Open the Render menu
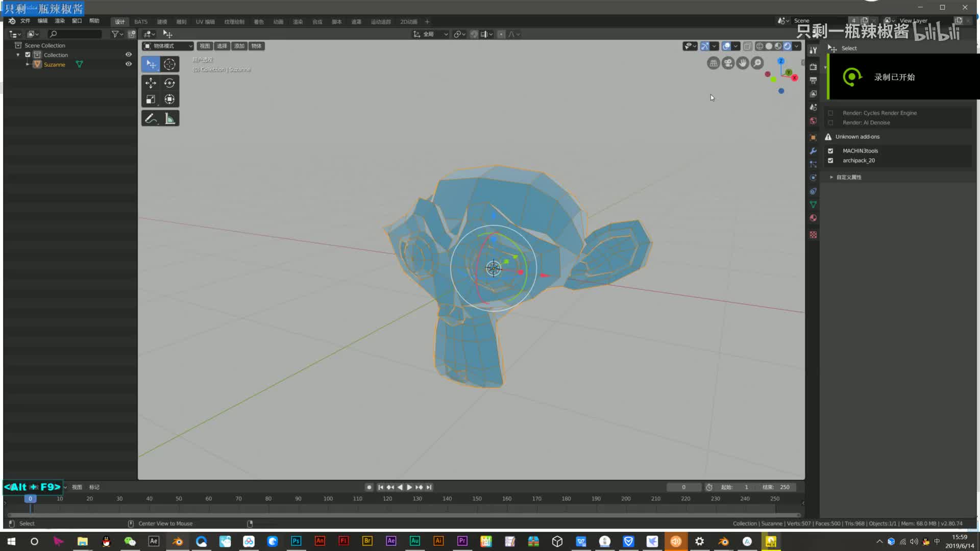Viewport: 980px width, 551px height. (60, 21)
